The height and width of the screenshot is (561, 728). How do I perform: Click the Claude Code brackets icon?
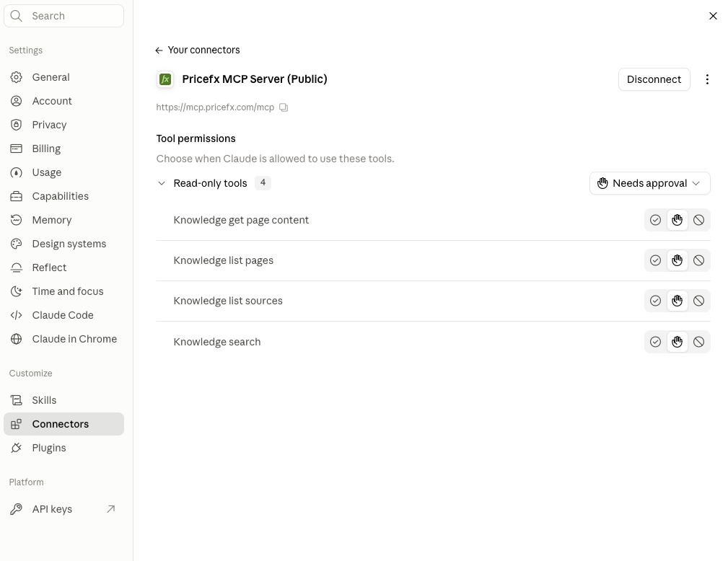[17, 315]
